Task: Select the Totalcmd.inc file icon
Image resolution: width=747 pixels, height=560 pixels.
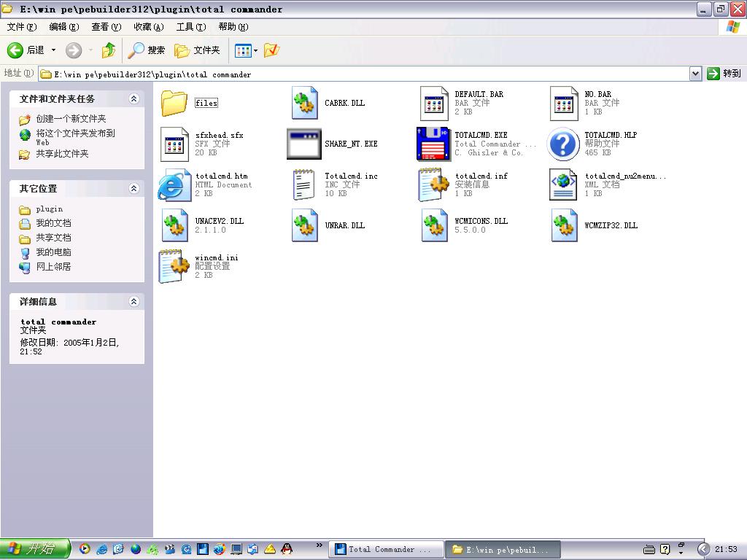Action: click(x=304, y=184)
